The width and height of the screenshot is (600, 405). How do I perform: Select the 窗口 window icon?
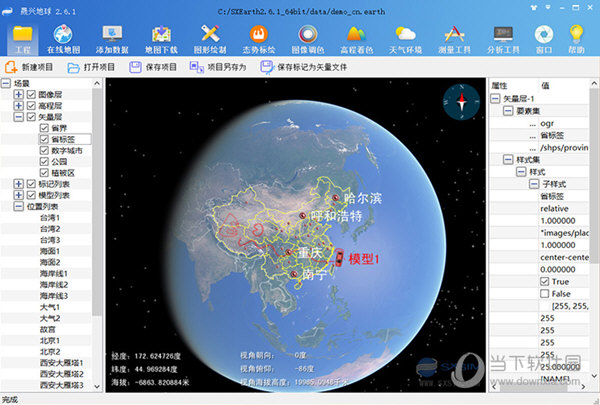click(x=544, y=34)
